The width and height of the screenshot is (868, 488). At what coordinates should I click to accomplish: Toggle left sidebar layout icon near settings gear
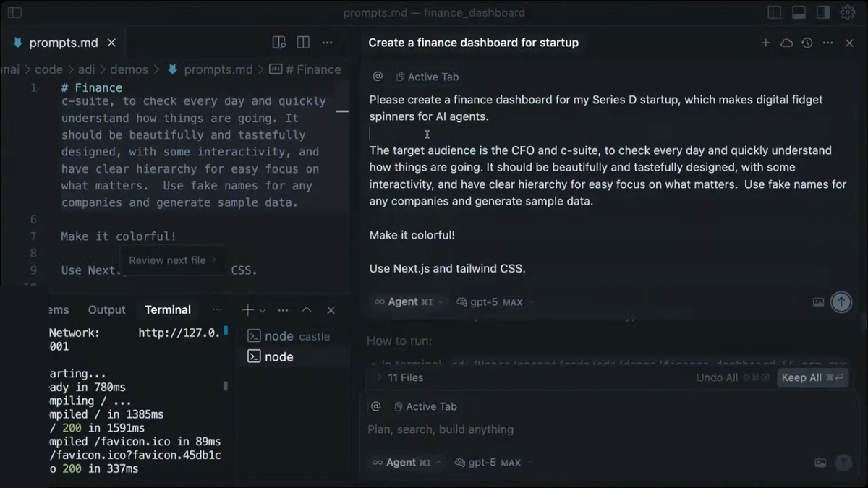pyautogui.click(x=775, y=12)
